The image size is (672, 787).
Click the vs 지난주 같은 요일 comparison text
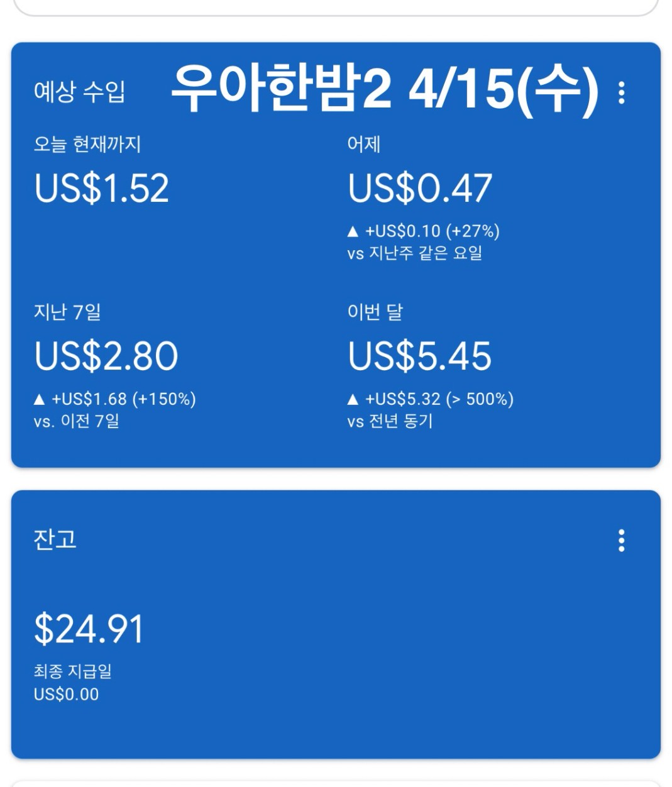pyautogui.click(x=415, y=253)
